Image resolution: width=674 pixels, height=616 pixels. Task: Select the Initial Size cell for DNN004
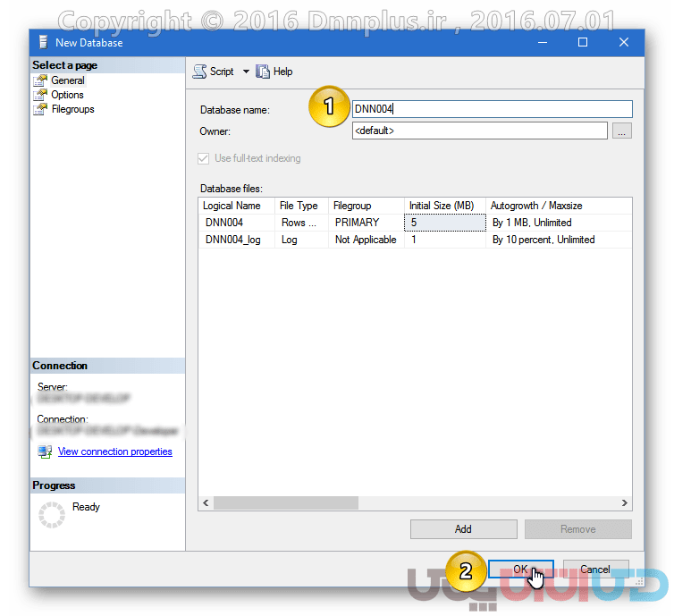(444, 223)
